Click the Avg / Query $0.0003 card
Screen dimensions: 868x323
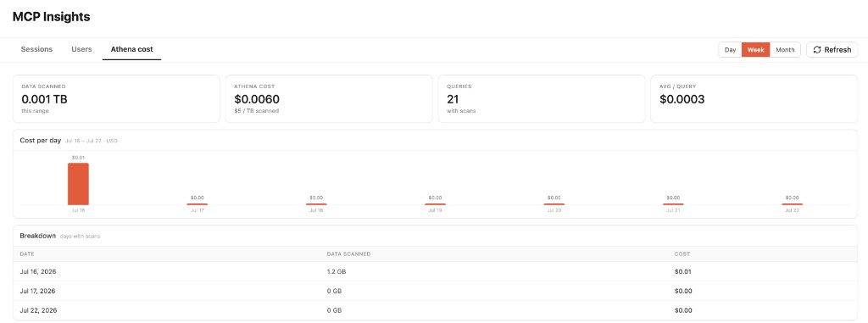(x=754, y=98)
